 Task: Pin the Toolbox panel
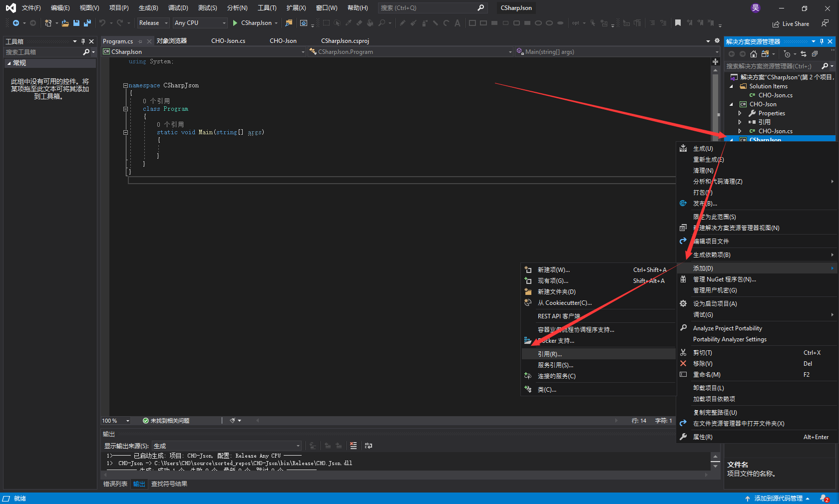tap(83, 41)
